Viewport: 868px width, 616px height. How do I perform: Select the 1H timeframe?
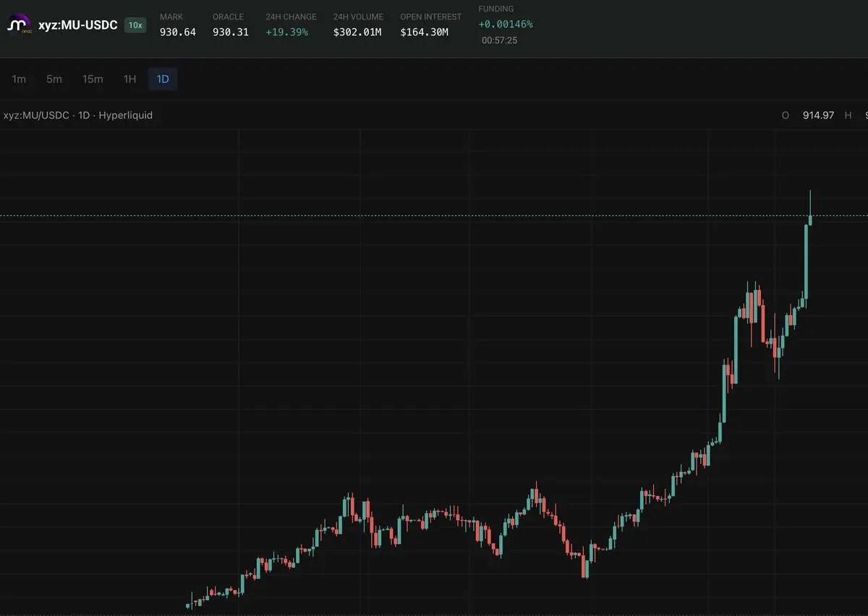[129, 79]
